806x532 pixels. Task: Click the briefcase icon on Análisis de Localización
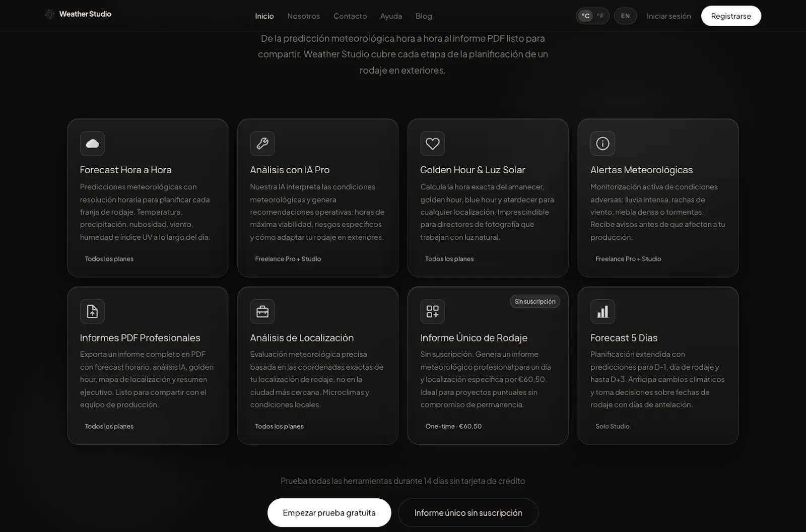click(x=262, y=311)
